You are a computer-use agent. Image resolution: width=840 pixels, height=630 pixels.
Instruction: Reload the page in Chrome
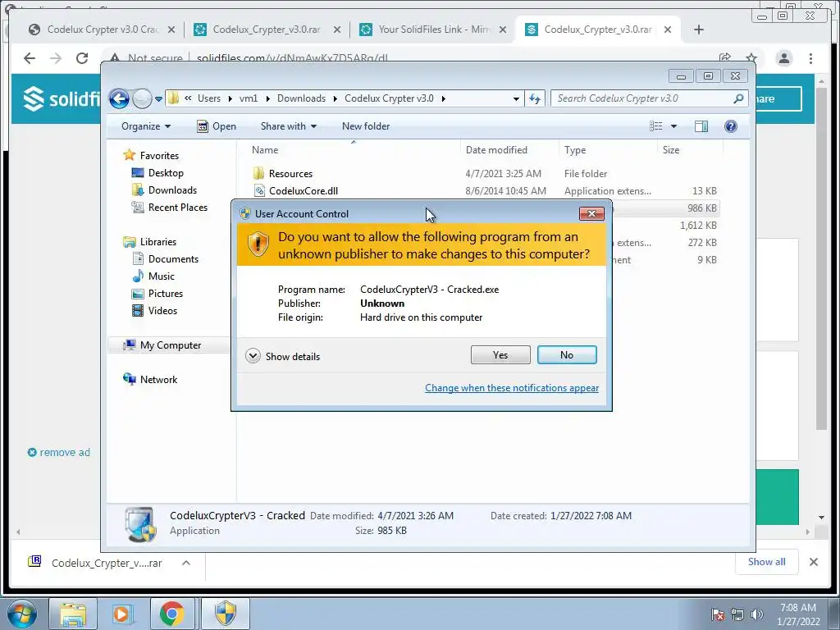82,58
